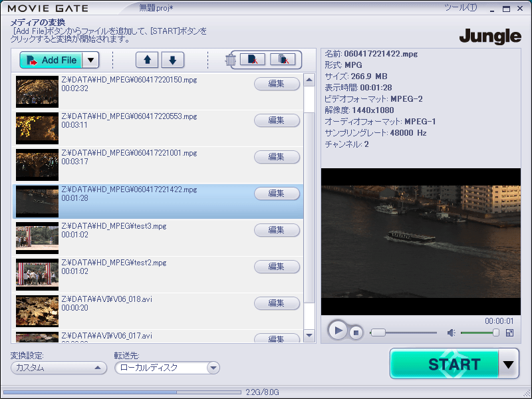Select thumbnail of 060417220553.mpg
The width and height of the screenshot is (532, 399).
37,128
